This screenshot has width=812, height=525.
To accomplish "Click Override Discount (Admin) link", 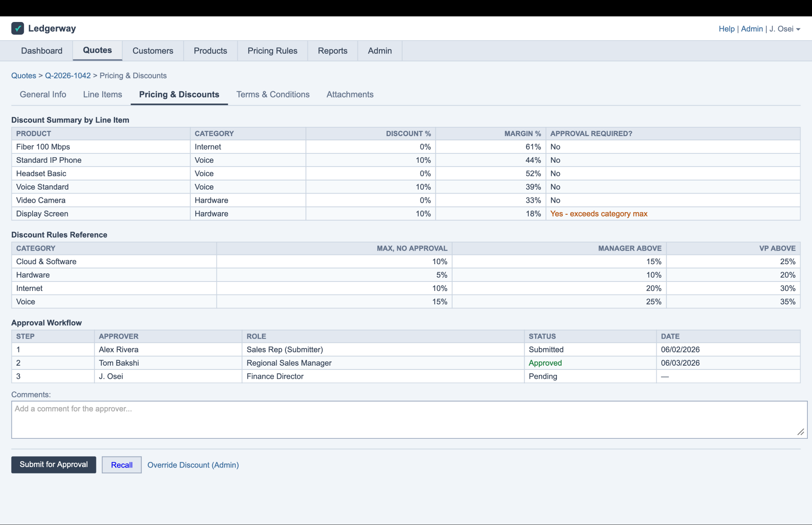I will pyautogui.click(x=193, y=465).
